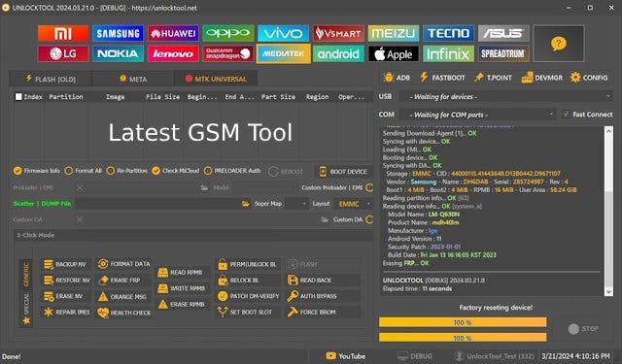Screen dimensions: 622x364
Task: Toggle the Check MiCloud option
Action: (175, 171)
